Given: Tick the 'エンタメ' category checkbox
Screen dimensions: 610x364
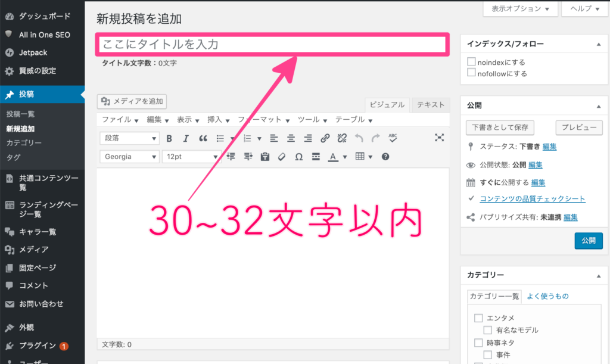Looking at the screenshot, I should point(478,318).
